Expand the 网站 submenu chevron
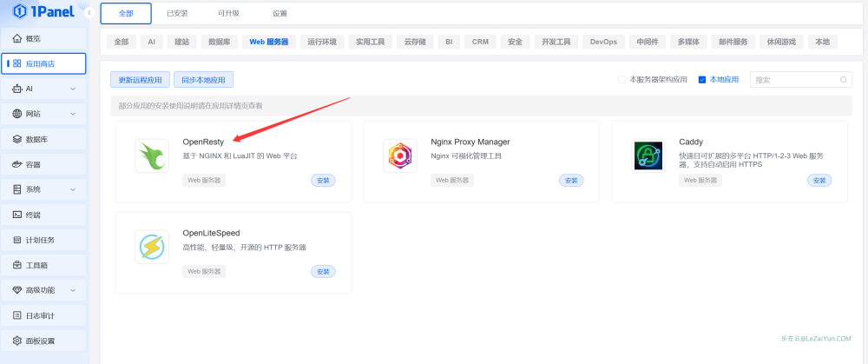Screen dimensions: 868x364 [x=73, y=114]
